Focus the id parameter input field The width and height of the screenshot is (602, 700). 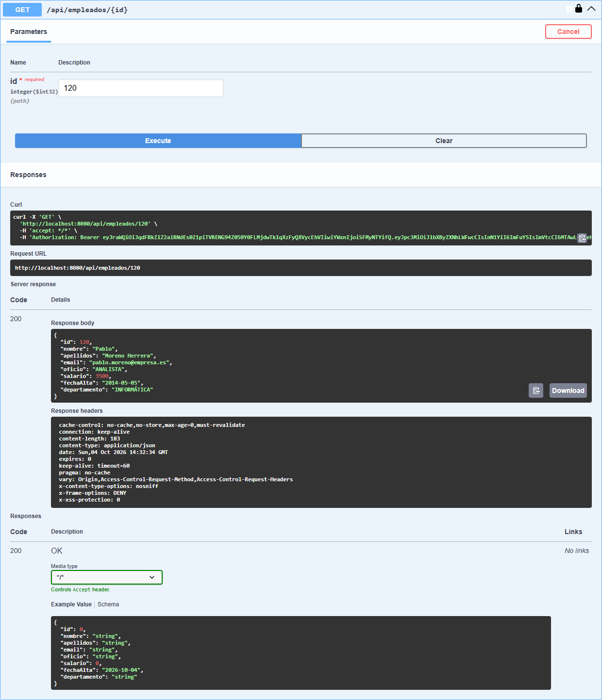point(141,88)
